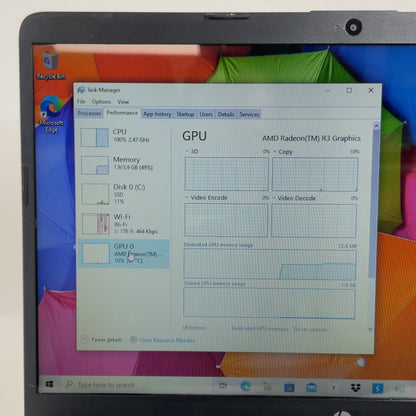Open the Dropbox taskbar icon
The width and height of the screenshot is (416, 416).
(x=356, y=388)
